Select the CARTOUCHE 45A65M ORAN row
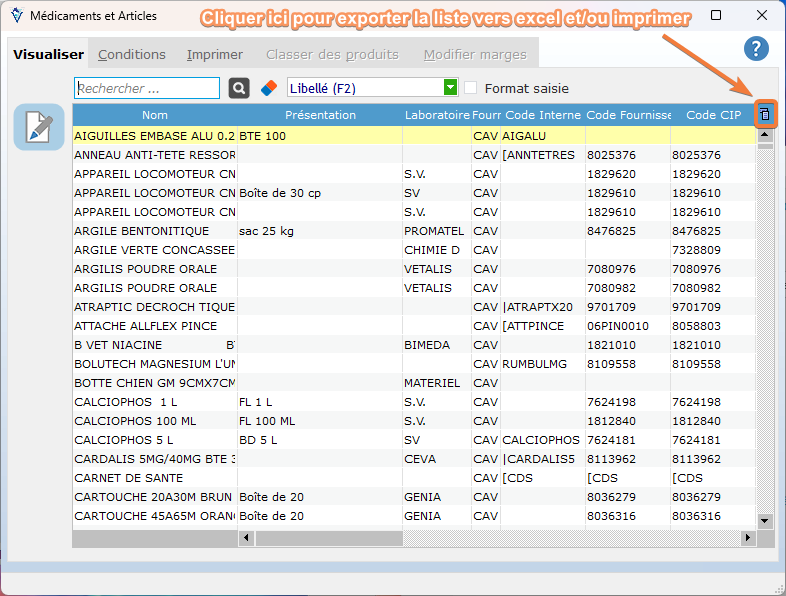786x596 pixels. 414,516
